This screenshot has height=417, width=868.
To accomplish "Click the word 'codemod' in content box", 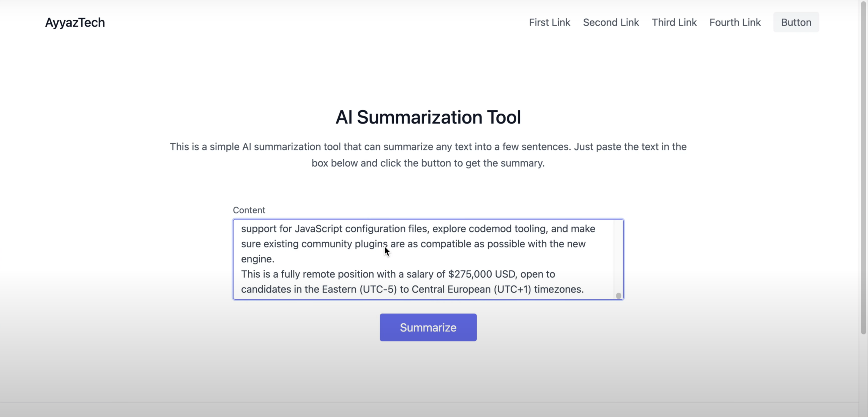I will pyautogui.click(x=490, y=229).
